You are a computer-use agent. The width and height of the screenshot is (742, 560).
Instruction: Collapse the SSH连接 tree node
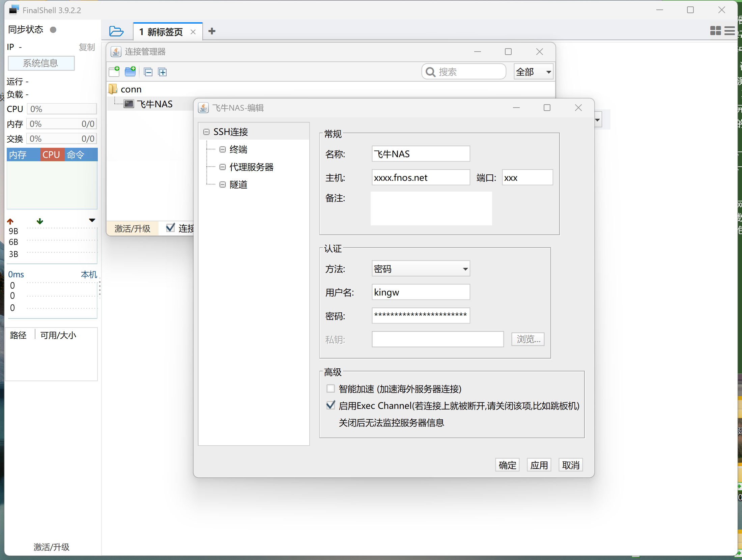tap(206, 132)
